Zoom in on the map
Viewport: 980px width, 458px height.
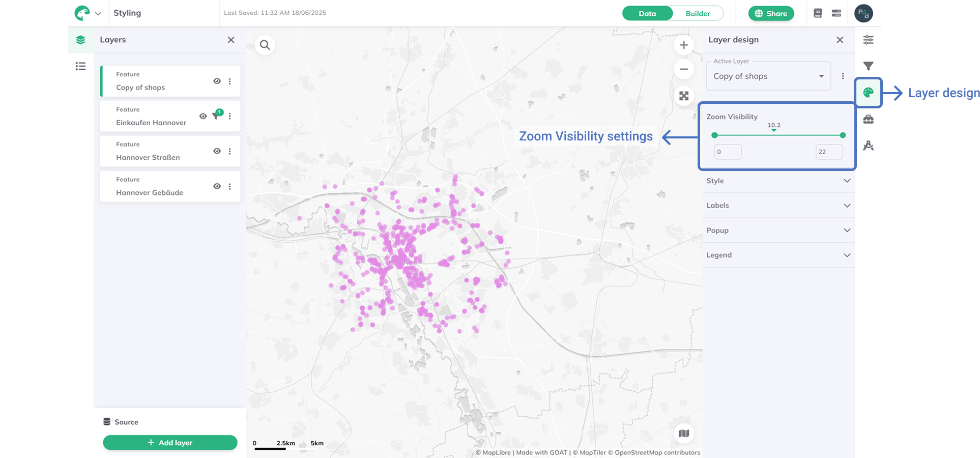click(684, 45)
